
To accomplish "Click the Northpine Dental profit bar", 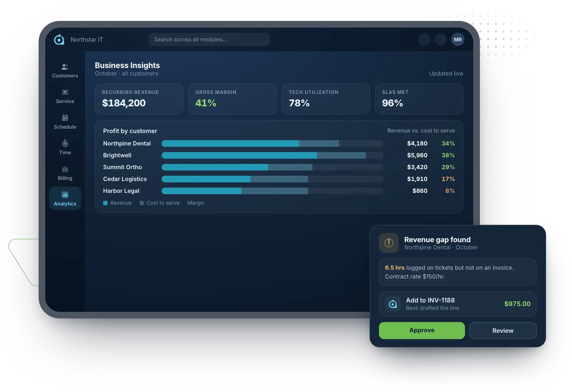I will pos(272,143).
